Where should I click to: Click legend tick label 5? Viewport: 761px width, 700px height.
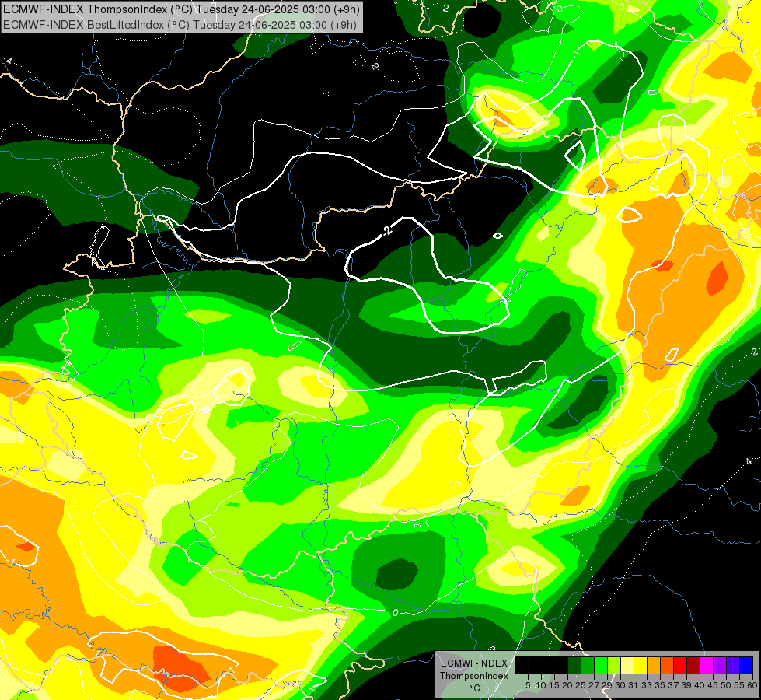[x=528, y=685]
